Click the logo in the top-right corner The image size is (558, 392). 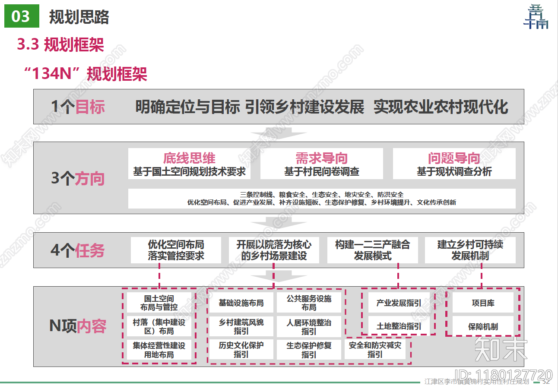(x=536, y=17)
